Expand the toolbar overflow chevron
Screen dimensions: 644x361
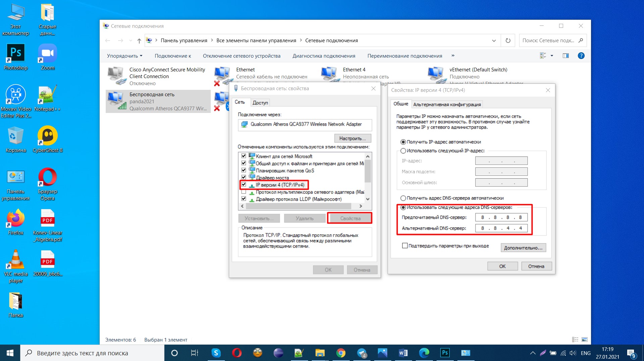click(453, 56)
